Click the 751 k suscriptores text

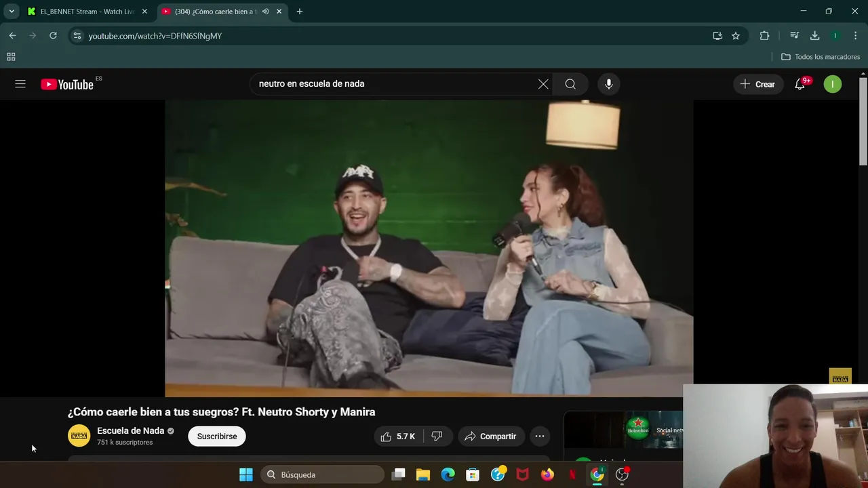pos(125,443)
